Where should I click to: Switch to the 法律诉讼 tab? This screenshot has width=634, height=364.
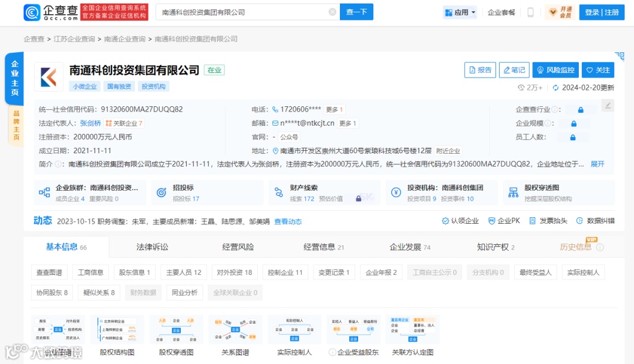152,247
